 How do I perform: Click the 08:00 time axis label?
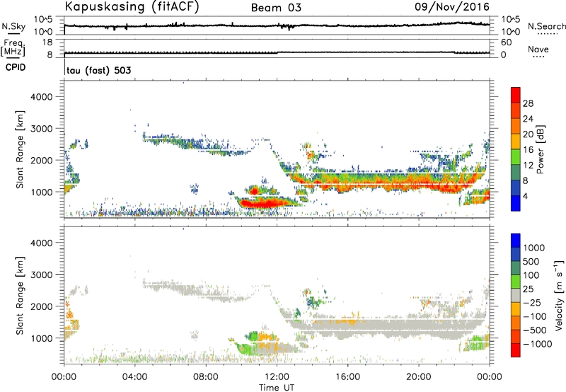[206, 377]
